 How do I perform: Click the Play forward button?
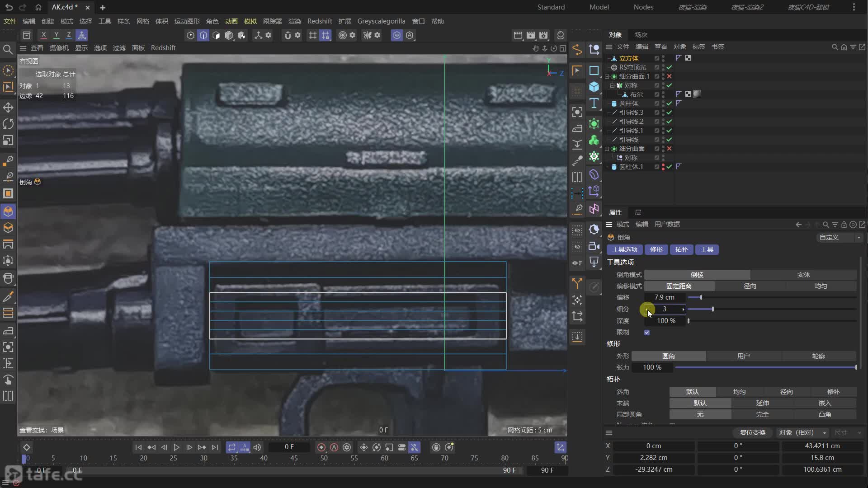point(177,447)
